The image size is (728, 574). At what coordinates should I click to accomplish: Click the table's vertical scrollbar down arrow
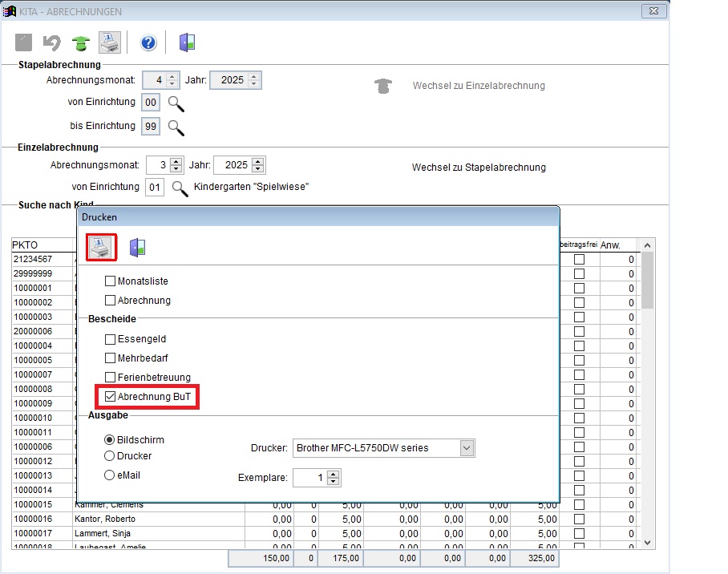pos(648,543)
